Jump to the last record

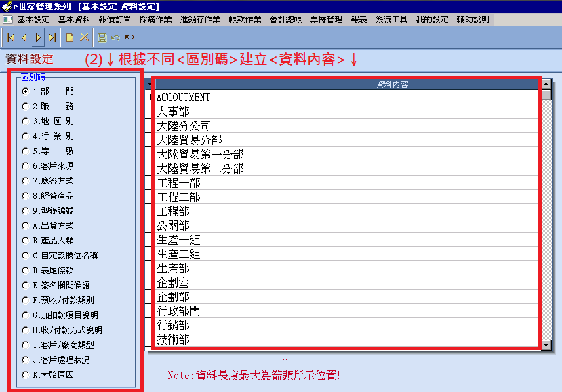[x=52, y=37]
